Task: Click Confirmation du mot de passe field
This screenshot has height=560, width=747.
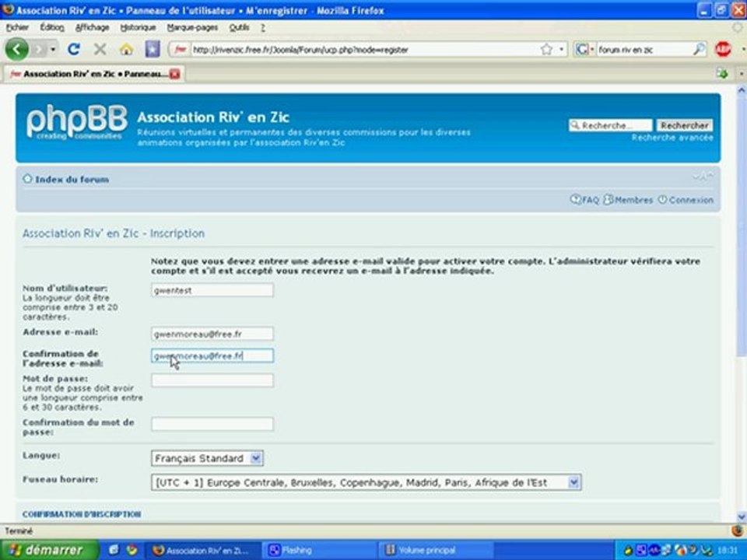Action: (212, 424)
